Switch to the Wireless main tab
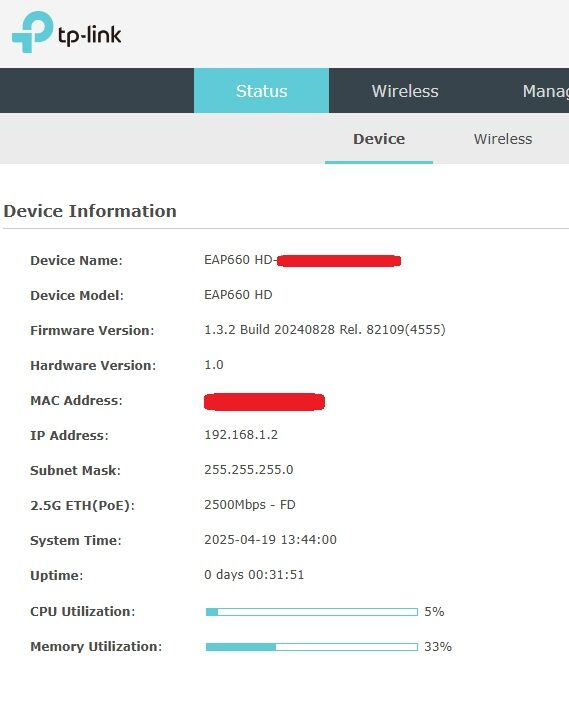 coord(405,91)
